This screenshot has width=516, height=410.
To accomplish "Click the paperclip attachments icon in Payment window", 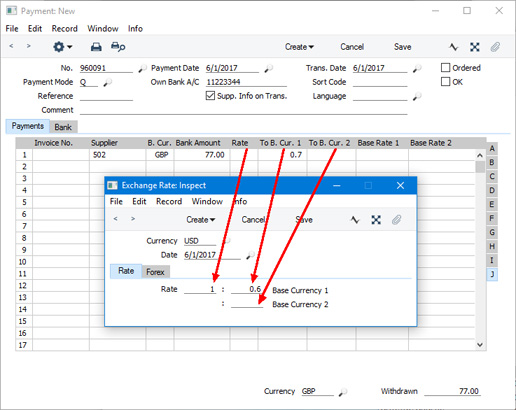I will click(495, 47).
